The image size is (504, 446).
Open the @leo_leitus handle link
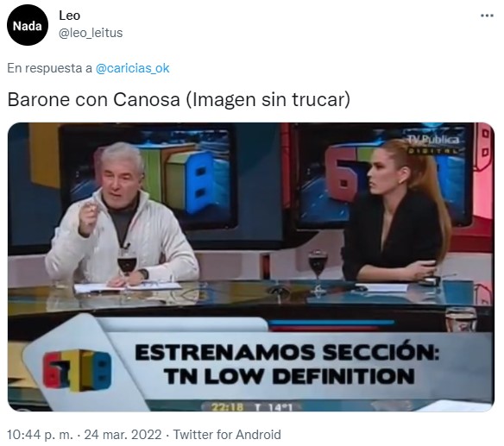91,33
